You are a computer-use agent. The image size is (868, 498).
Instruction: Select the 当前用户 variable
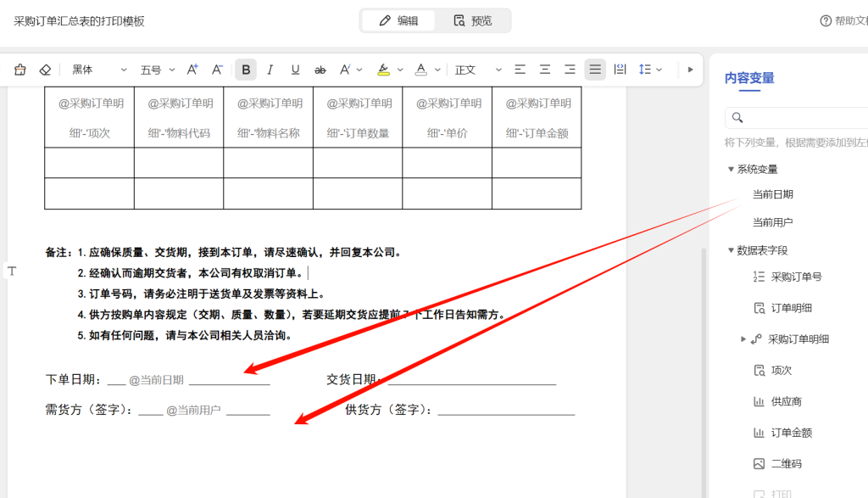(x=773, y=222)
